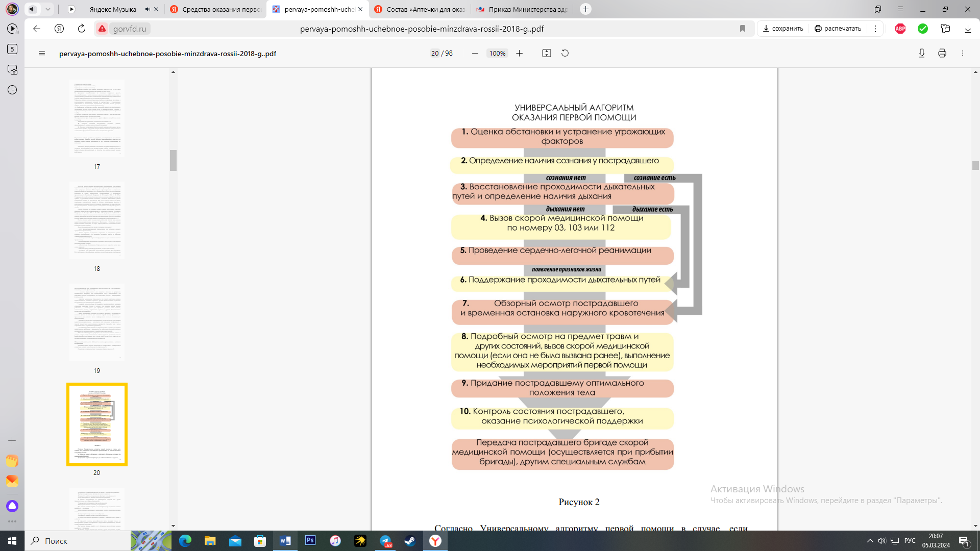This screenshot has width=980, height=551.
Task: Click the thumbnail panel scrollbar handle
Action: (x=174, y=161)
